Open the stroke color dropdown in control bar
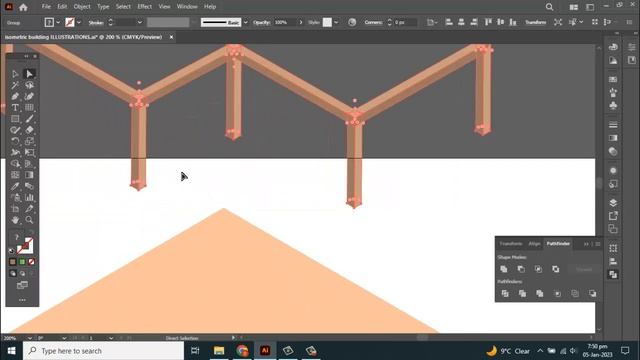 click(79, 22)
